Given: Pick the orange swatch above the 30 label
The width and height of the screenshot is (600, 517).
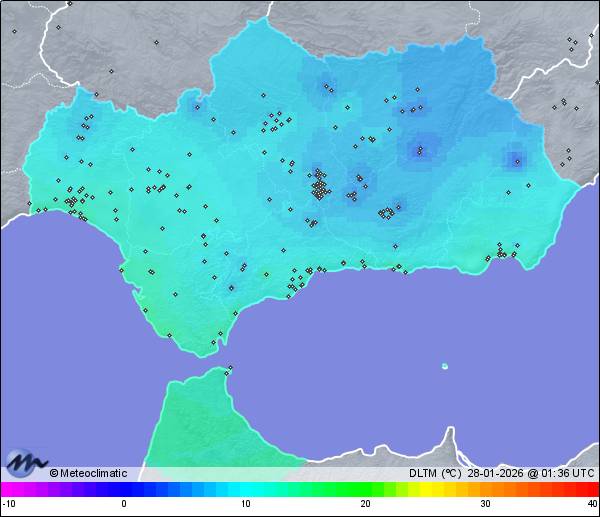Looking at the screenshot, I should 484,489.
